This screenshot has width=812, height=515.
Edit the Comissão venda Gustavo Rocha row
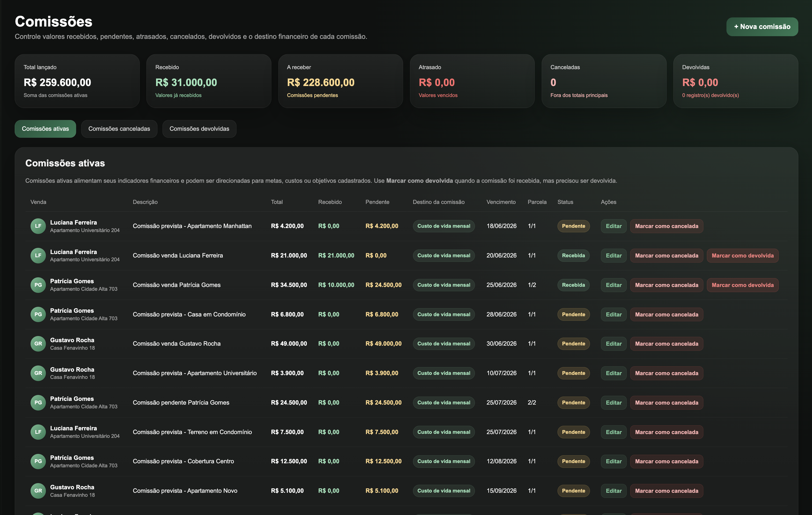coord(613,344)
